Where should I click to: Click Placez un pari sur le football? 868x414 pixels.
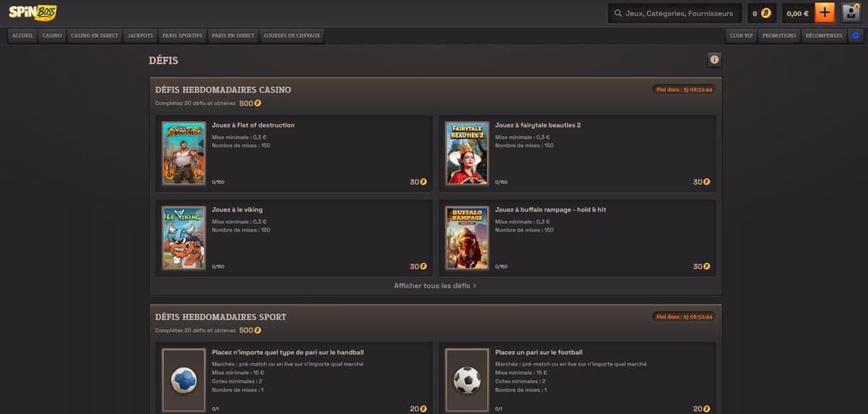coord(539,352)
